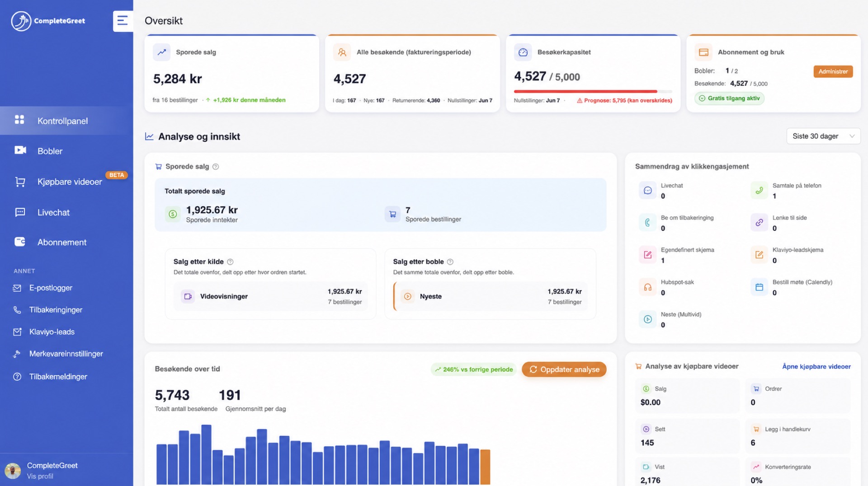Click the help icon beside Salg etter boble
Viewport: 868px width, 486px height.
click(x=450, y=262)
